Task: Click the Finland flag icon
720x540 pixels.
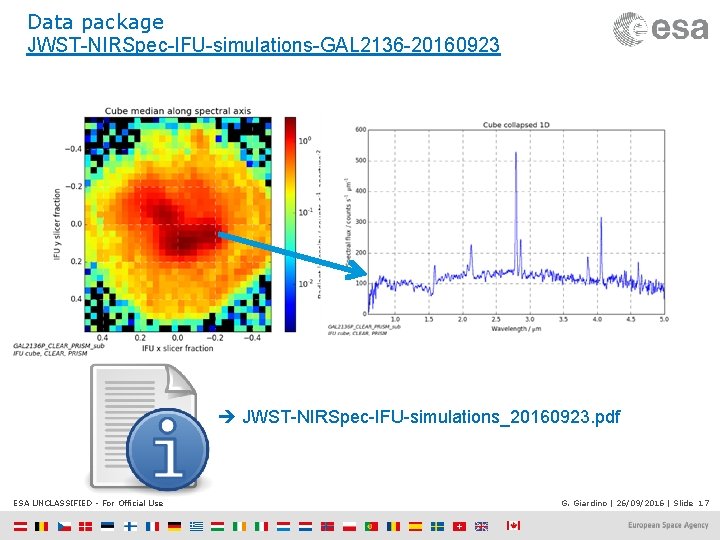Action: coord(130,526)
